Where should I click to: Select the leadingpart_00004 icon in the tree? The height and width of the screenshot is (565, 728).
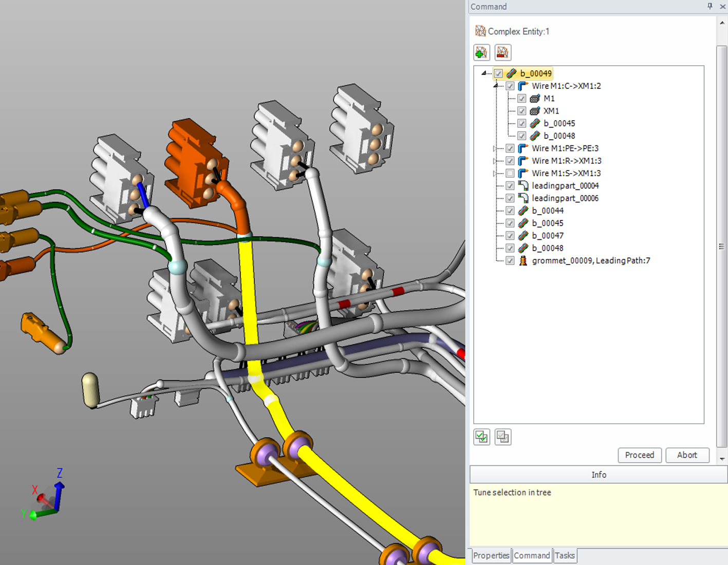point(522,185)
